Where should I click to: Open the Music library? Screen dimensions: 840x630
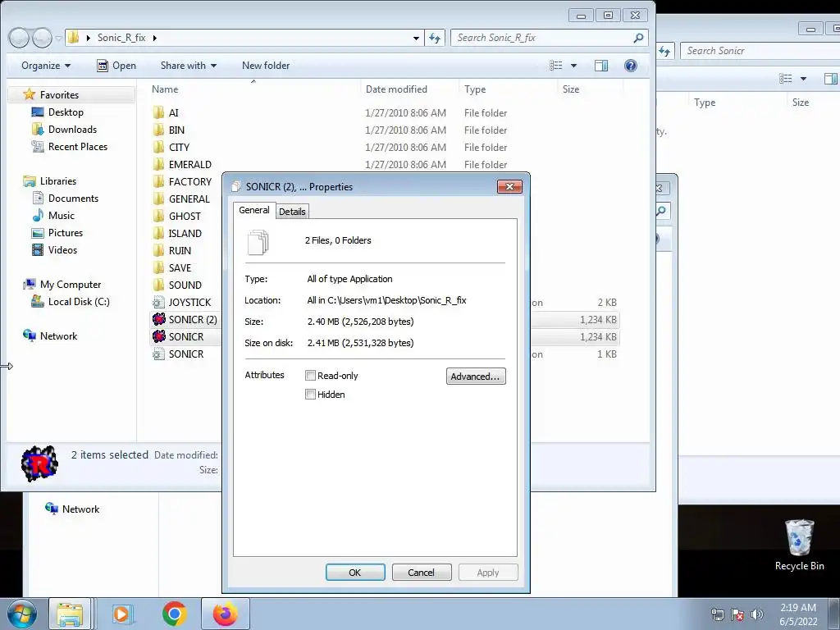tap(61, 216)
